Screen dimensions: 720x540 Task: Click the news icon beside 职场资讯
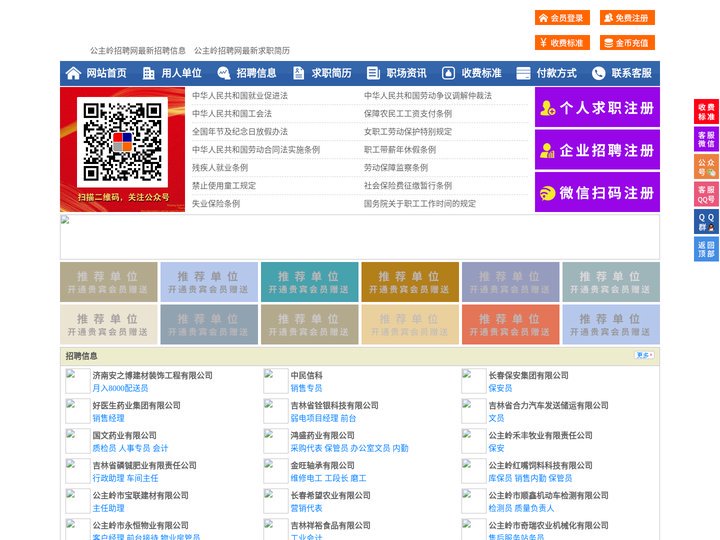point(373,73)
